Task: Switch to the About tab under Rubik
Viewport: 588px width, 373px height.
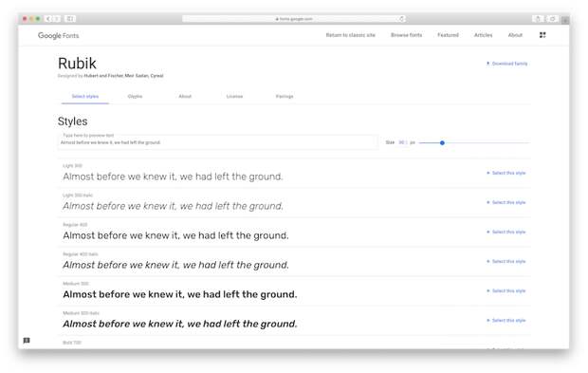Action: (x=185, y=97)
